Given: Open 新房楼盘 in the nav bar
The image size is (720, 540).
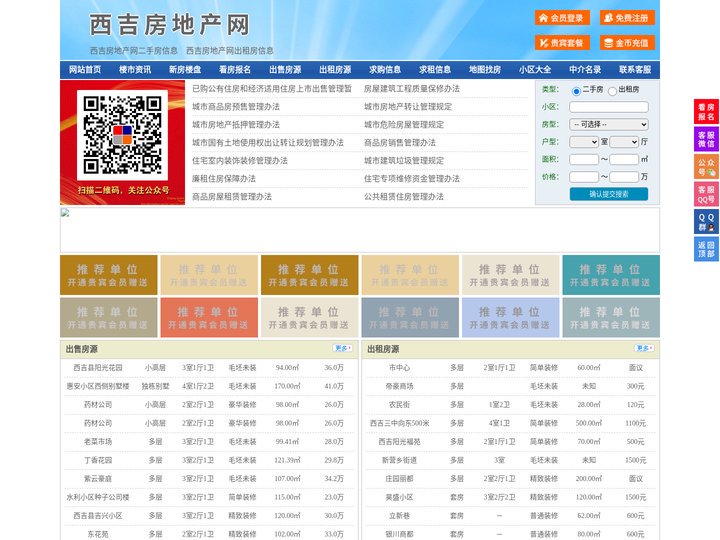Looking at the screenshot, I should click(x=185, y=70).
